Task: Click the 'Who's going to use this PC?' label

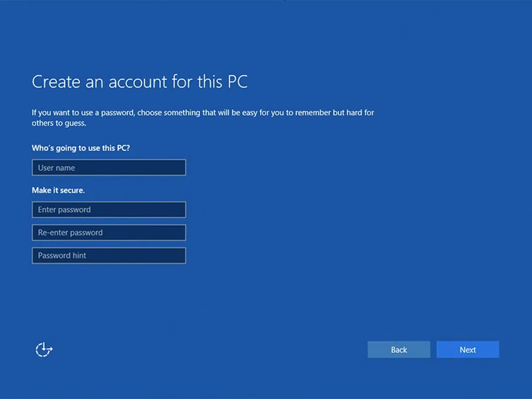Action: coord(81,148)
